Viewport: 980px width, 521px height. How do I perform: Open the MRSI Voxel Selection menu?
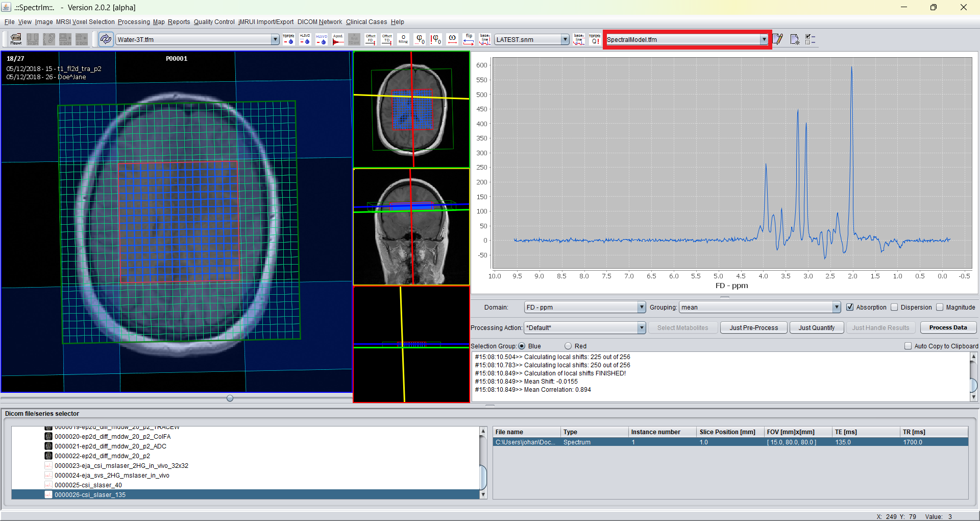pyautogui.click(x=85, y=22)
